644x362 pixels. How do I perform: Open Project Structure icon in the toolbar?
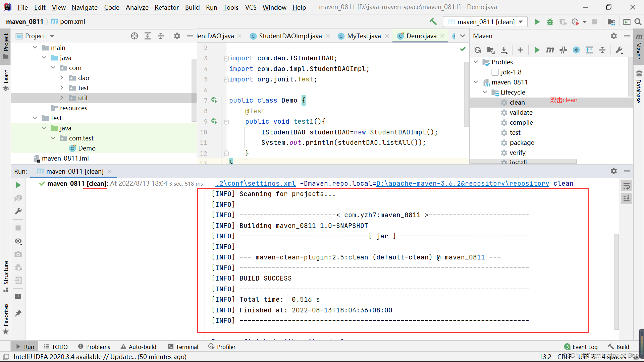click(x=611, y=22)
